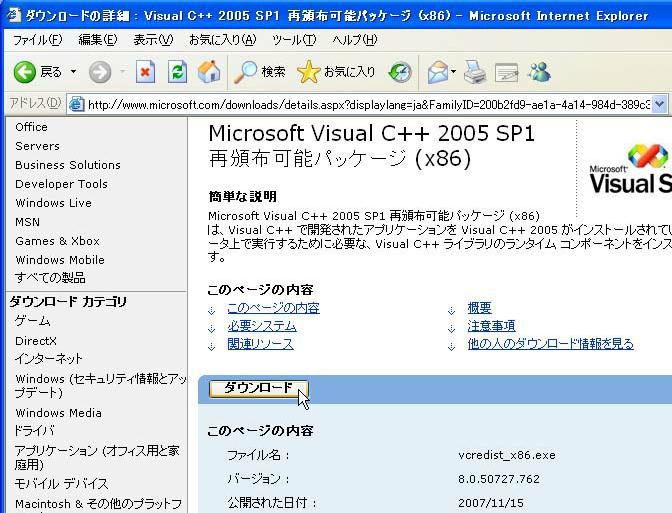Image resolution: width=672 pixels, height=513 pixels.
Task: Select モバイル デバイス download category
Action: pos(61,484)
